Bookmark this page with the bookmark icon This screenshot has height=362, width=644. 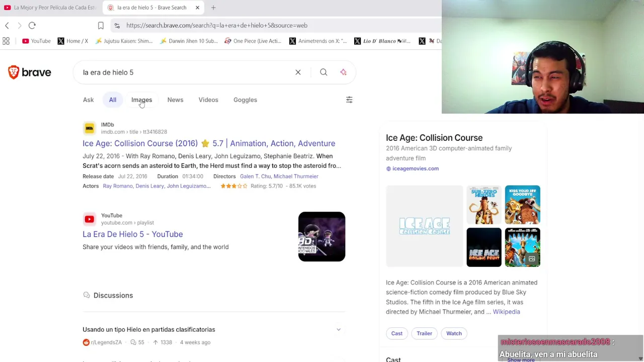101,26
